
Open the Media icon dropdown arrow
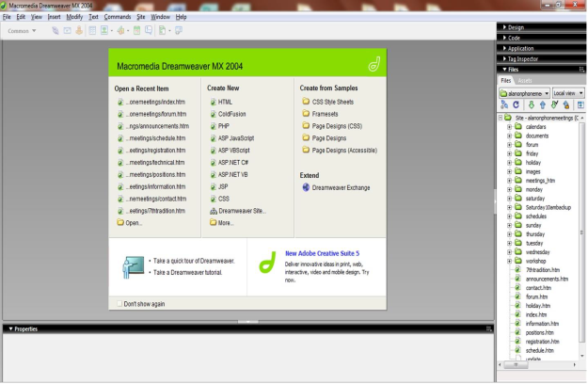128,31
